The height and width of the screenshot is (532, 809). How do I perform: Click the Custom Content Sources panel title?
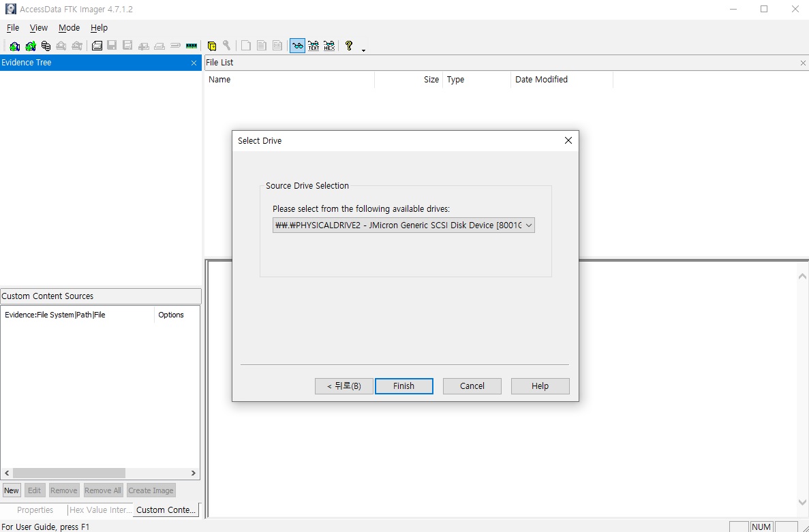(48, 296)
